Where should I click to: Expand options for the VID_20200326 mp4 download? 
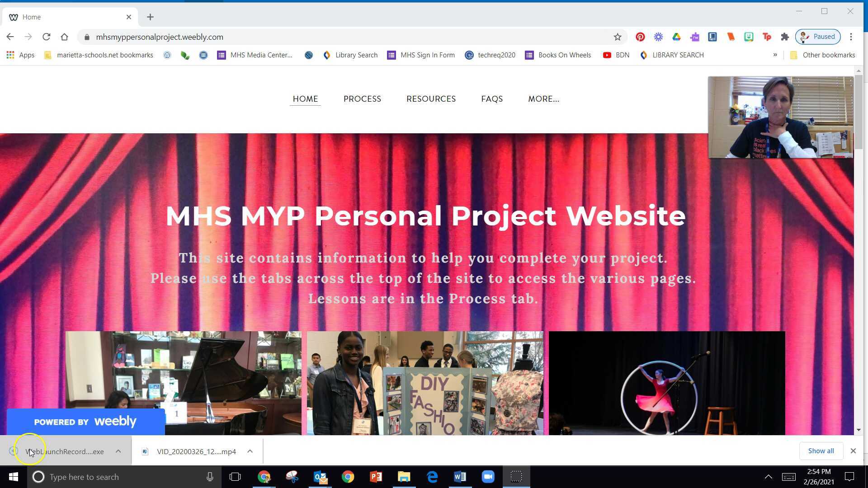coord(250,451)
